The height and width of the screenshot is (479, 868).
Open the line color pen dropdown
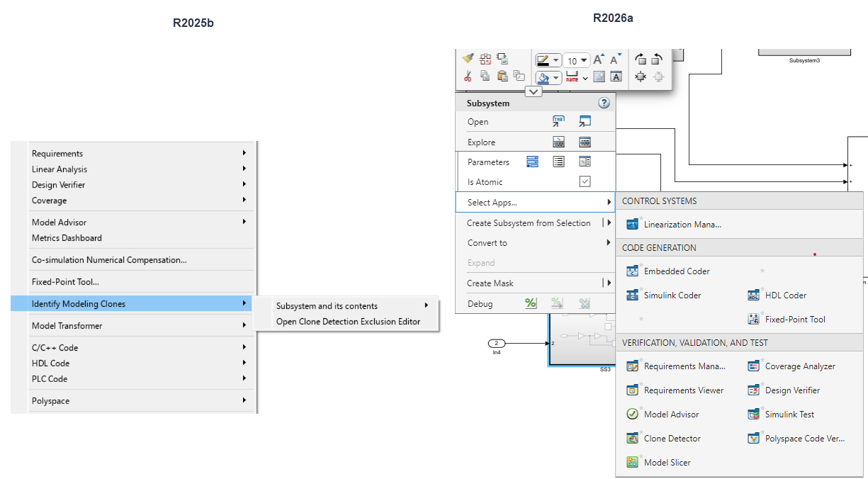tap(556, 61)
